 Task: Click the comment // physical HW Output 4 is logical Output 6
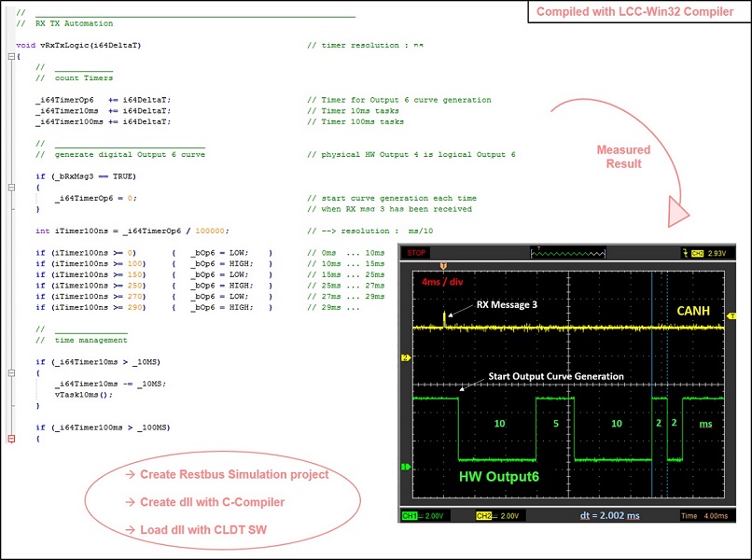[411, 155]
